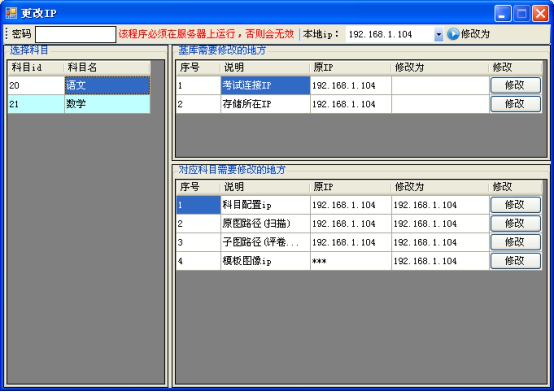Screen dimensions: 554x392
Task: Click 修改 button for 原图路径(扫描) row
Action: coord(515,223)
